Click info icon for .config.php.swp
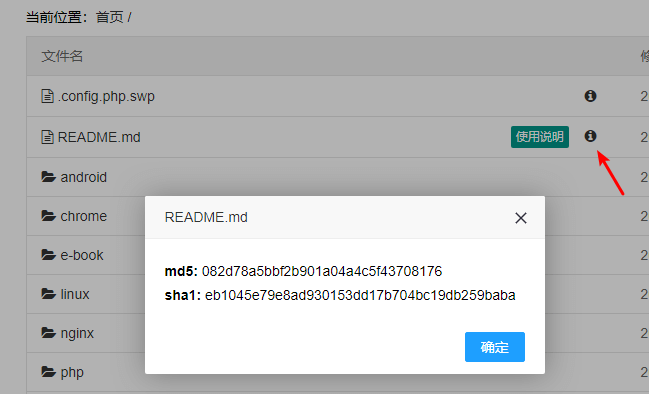 pyautogui.click(x=590, y=96)
